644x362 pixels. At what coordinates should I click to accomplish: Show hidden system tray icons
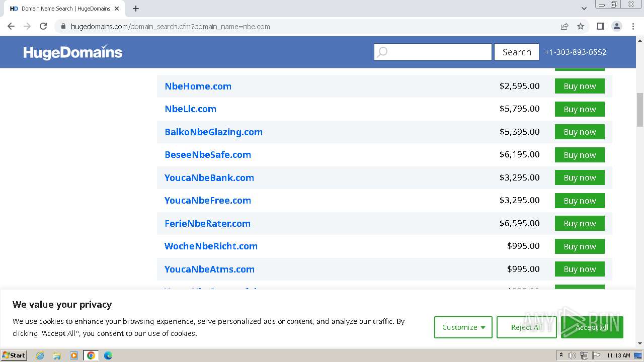pos(561,355)
